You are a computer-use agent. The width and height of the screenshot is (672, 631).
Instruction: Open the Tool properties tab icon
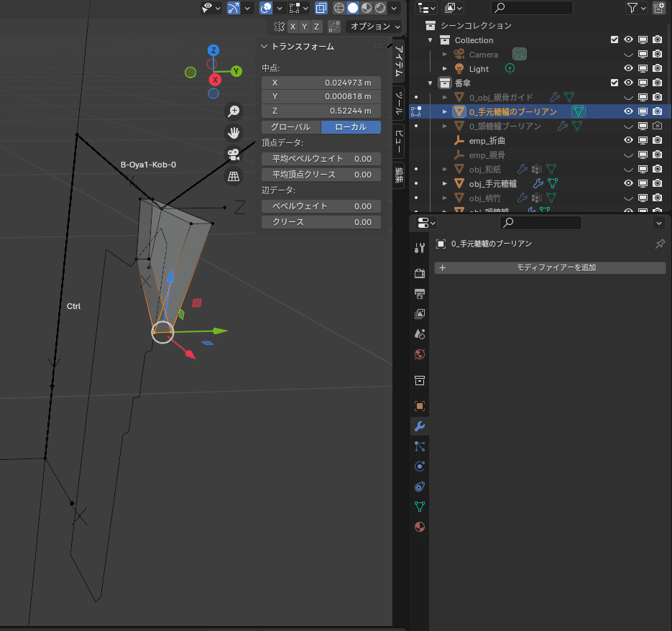(x=420, y=248)
